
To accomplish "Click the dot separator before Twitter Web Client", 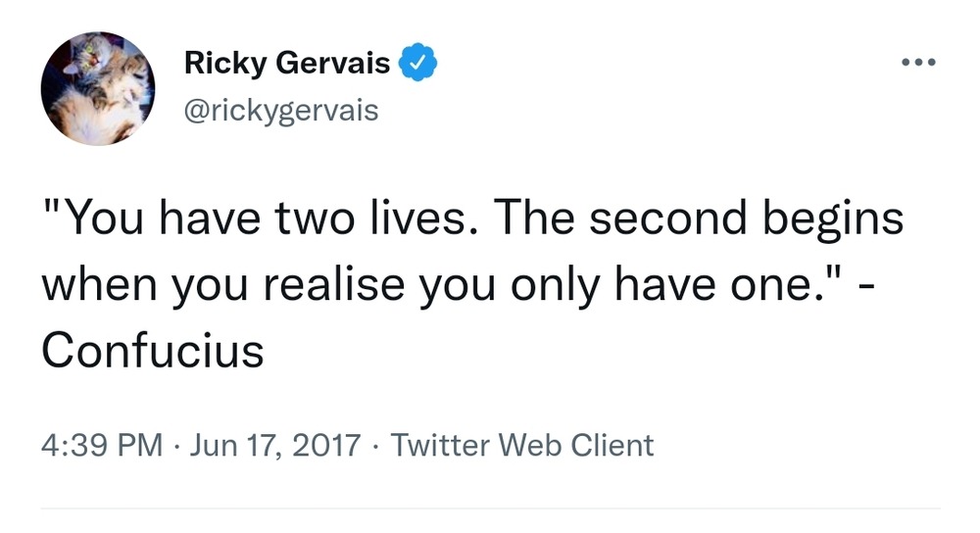I will point(377,446).
